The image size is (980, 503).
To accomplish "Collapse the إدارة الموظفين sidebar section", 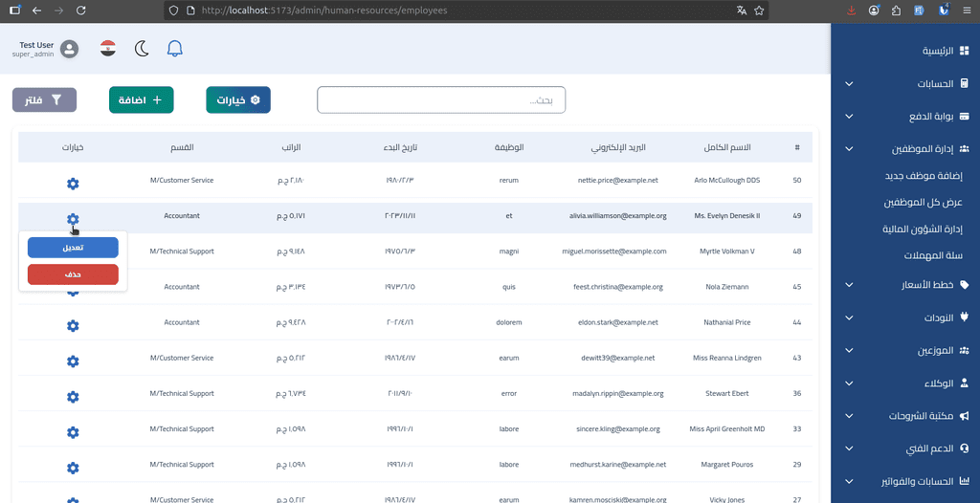I will [905, 149].
